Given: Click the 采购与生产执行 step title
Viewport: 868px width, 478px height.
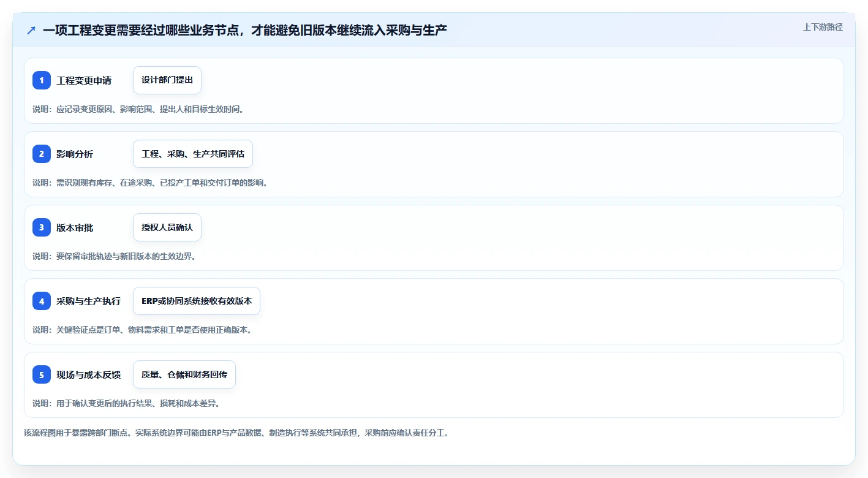Looking at the screenshot, I should pos(89,301).
